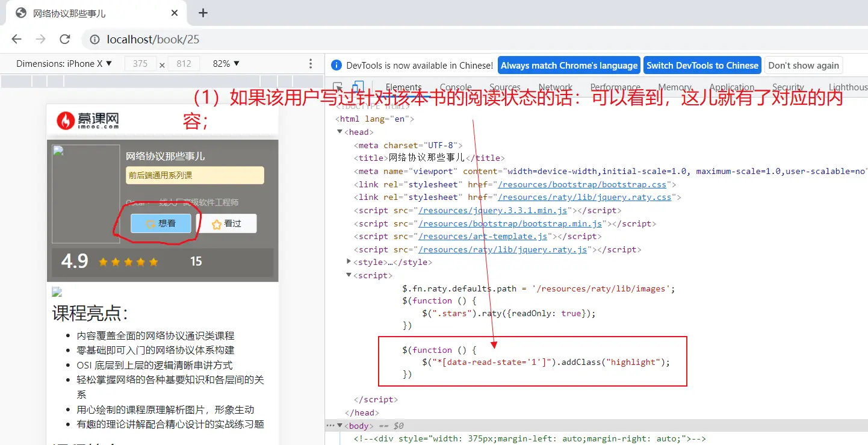Go forward in browser history

tap(40, 39)
